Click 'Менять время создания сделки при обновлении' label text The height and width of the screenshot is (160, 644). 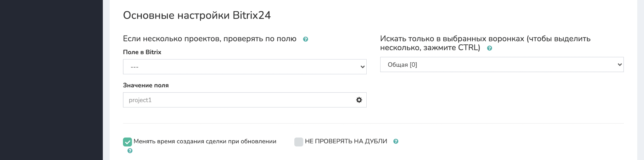[205, 141]
